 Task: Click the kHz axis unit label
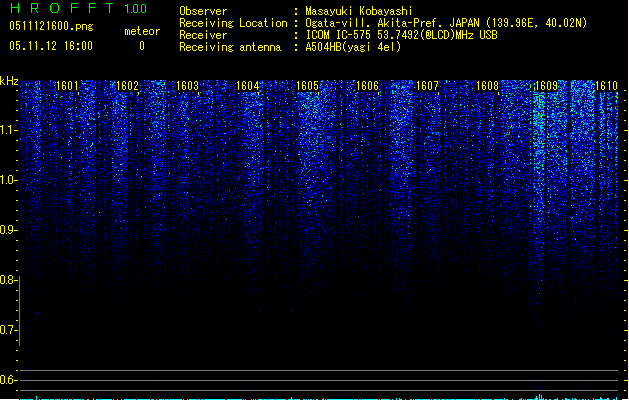click(x=9, y=81)
